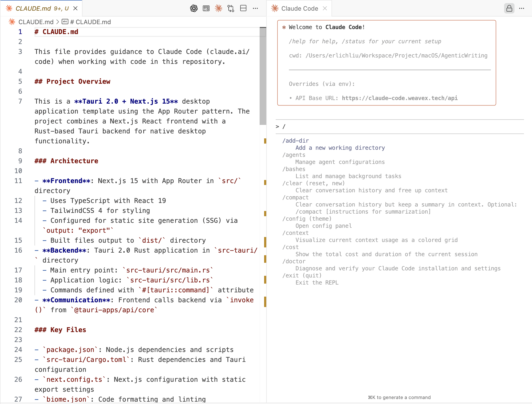Split the editor layout
Image resolution: width=532 pixels, height=404 pixels.
point(243,9)
